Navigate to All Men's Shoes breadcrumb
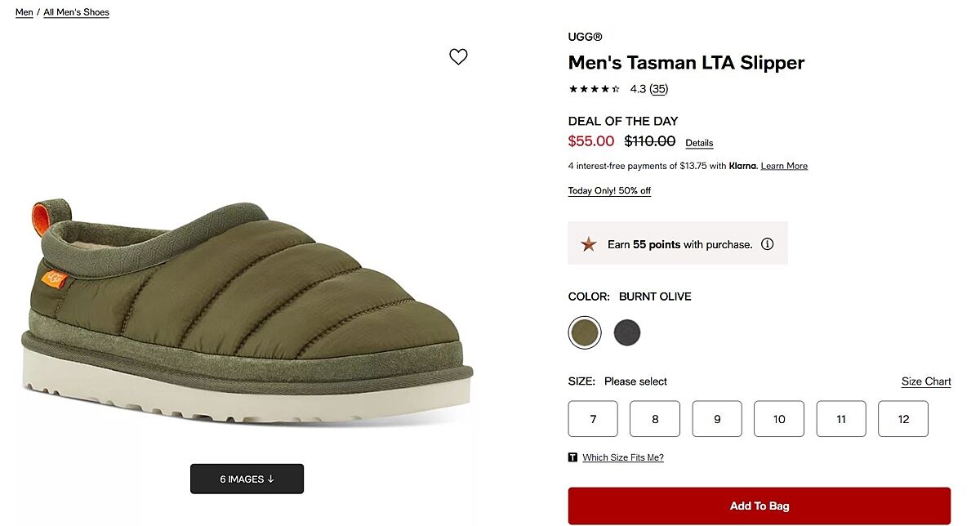Image resolution: width=980 pixels, height=526 pixels. pyautogui.click(x=76, y=12)
